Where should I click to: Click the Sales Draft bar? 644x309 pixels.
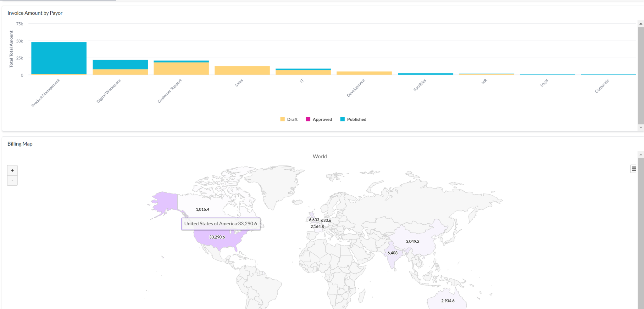[242, 70]
